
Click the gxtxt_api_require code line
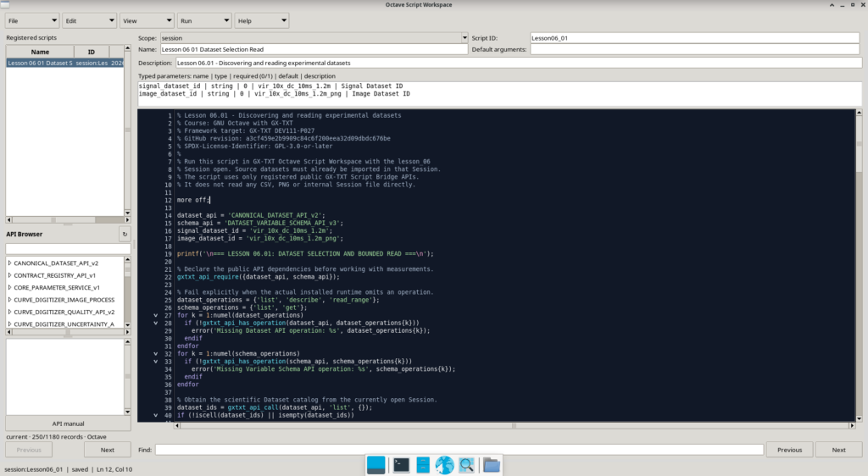258,277
